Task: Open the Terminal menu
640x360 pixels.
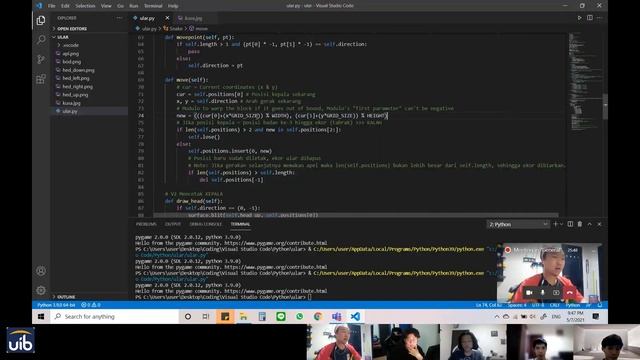Action: pos(153,6)
